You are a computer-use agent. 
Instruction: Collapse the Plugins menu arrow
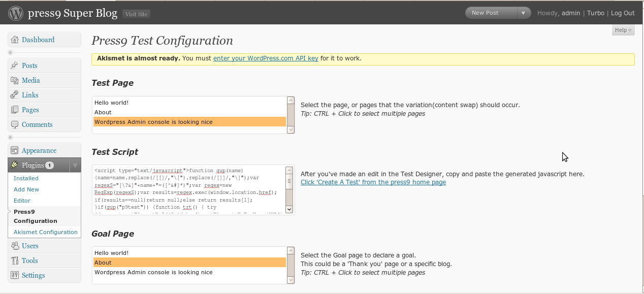pyautogui.click(x=75, y=165)
